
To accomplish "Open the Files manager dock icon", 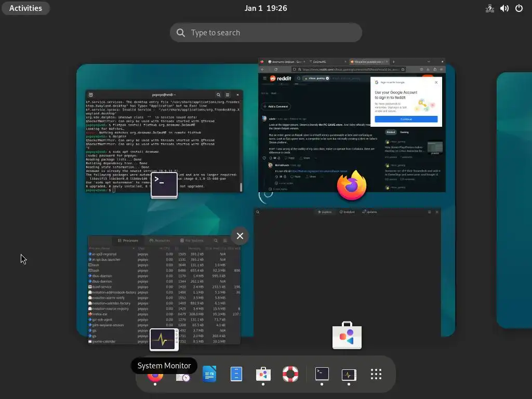I will (x=236, y=374).
